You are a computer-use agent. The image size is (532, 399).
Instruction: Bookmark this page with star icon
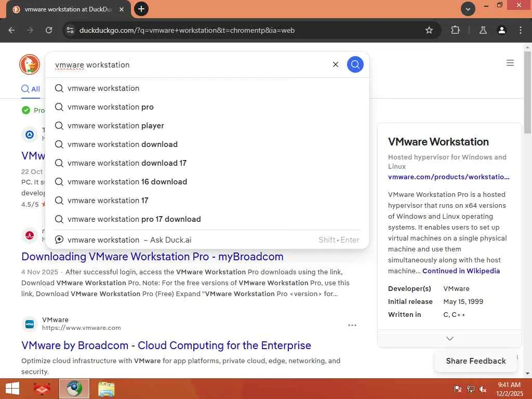(429, 30)
